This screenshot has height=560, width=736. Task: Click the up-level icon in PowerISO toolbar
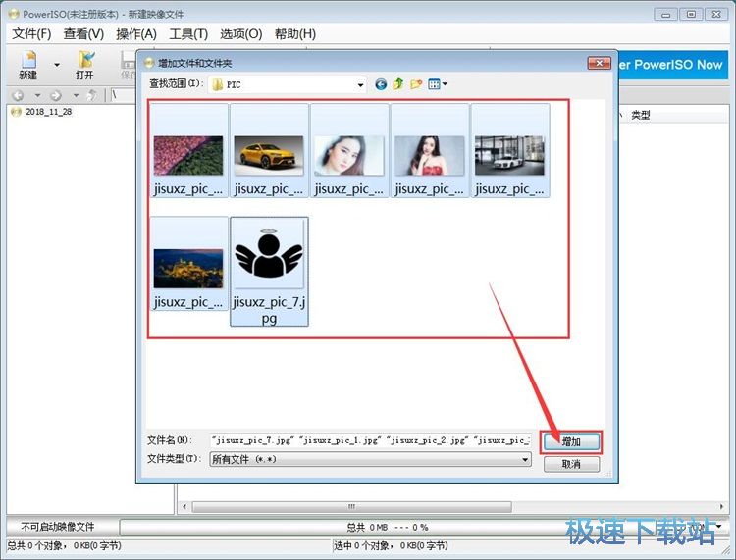92,96
